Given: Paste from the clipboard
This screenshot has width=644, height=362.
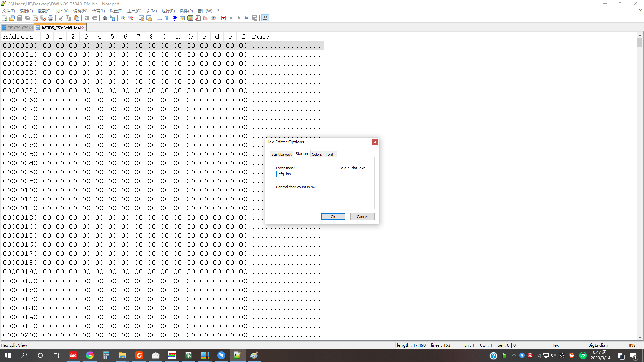Looking at the screenshot, I should click(x=76, y=18).
